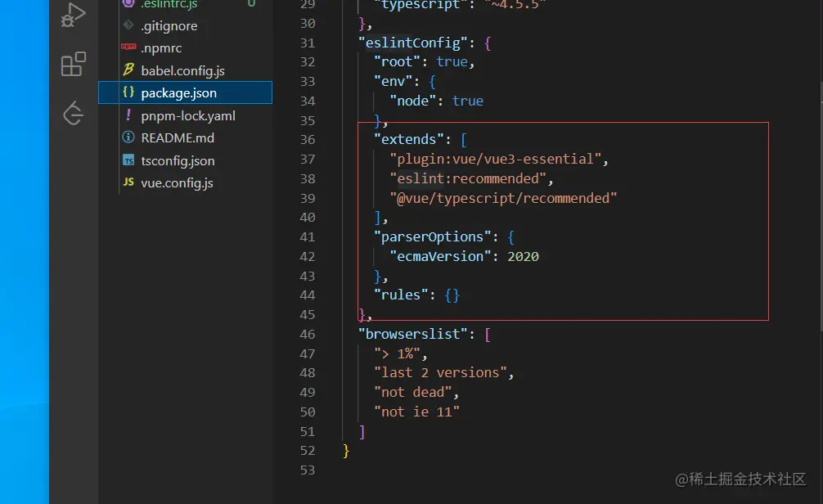Click the ESLint icon beside .eslintrc.js

pyautogui.click(x=128, y=3)
